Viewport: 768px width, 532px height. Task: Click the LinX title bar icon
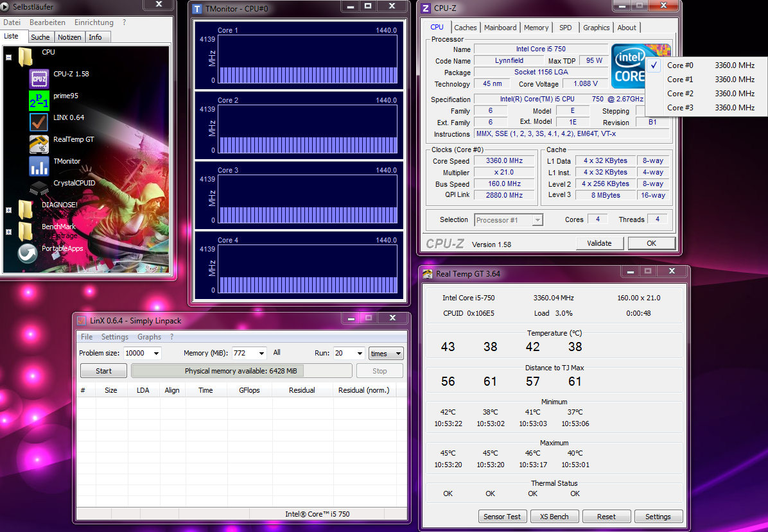tap(82, 321)
